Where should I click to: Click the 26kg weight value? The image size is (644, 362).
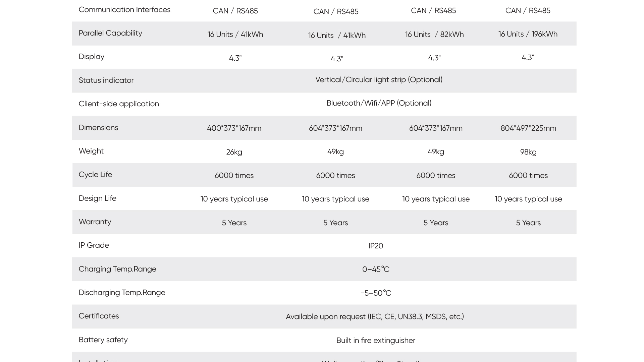pos(234,152)
